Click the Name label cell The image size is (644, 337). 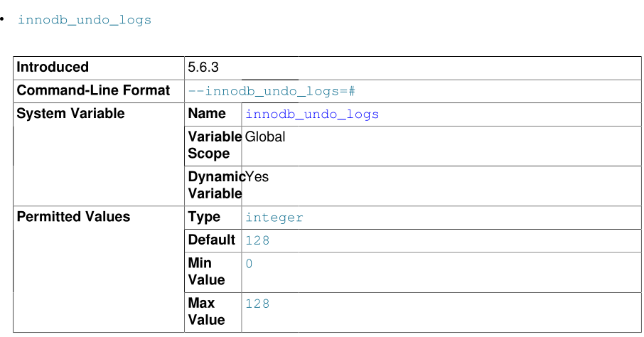pyautogui.click(x=207, y=114)
